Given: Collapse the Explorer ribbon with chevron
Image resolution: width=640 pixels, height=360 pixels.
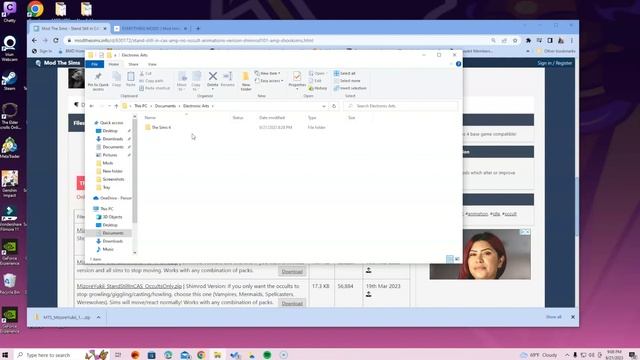Looking at the screenshot, I should 451,64.
